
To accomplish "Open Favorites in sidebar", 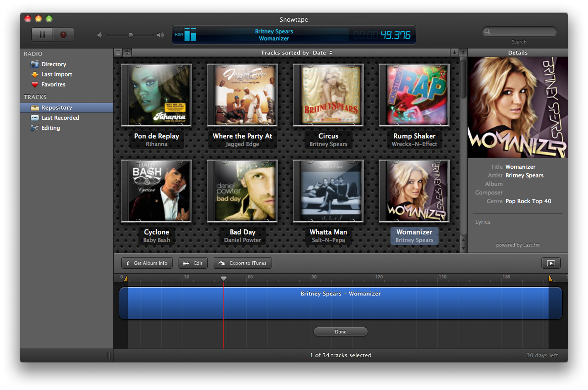I will [x=53, y=84].
